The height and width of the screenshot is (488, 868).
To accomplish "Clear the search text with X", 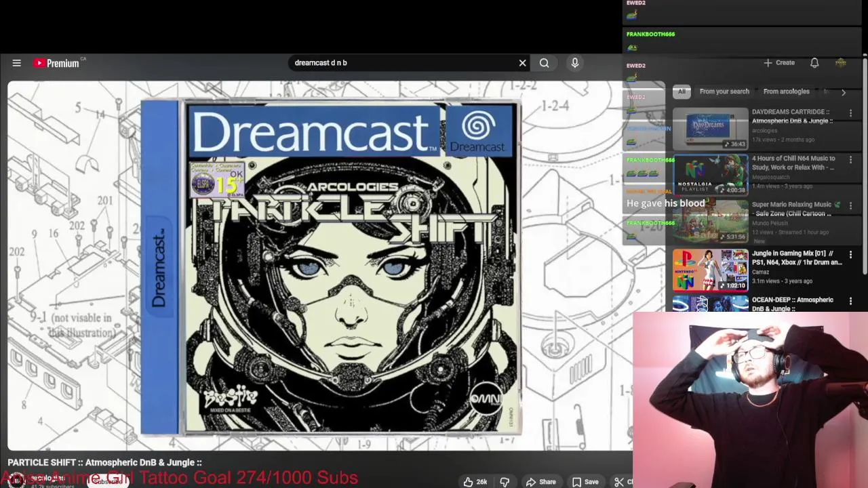I will (x=522, y=63).
